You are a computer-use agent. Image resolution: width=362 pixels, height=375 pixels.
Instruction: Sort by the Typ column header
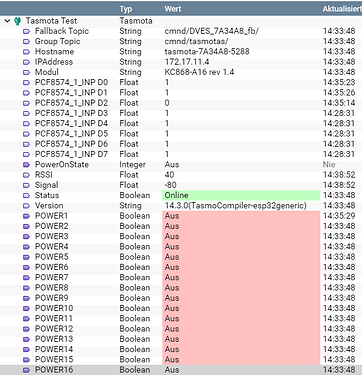point(126,9)
